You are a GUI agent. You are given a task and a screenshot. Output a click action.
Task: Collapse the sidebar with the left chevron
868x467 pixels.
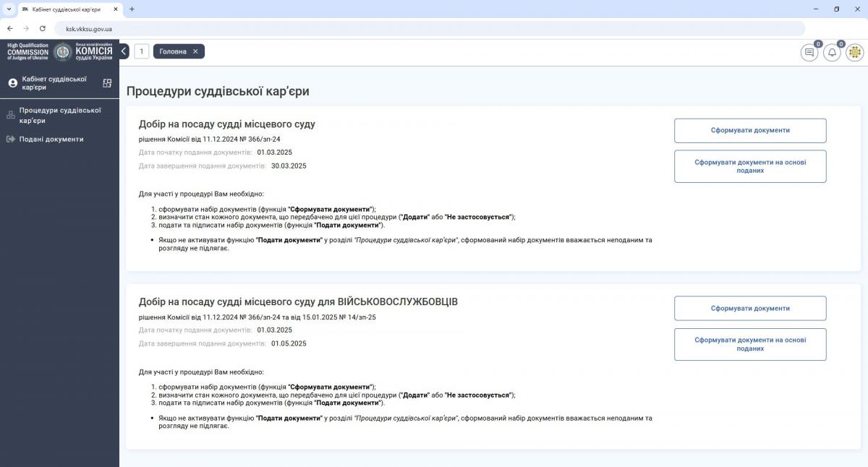(124, 51)
